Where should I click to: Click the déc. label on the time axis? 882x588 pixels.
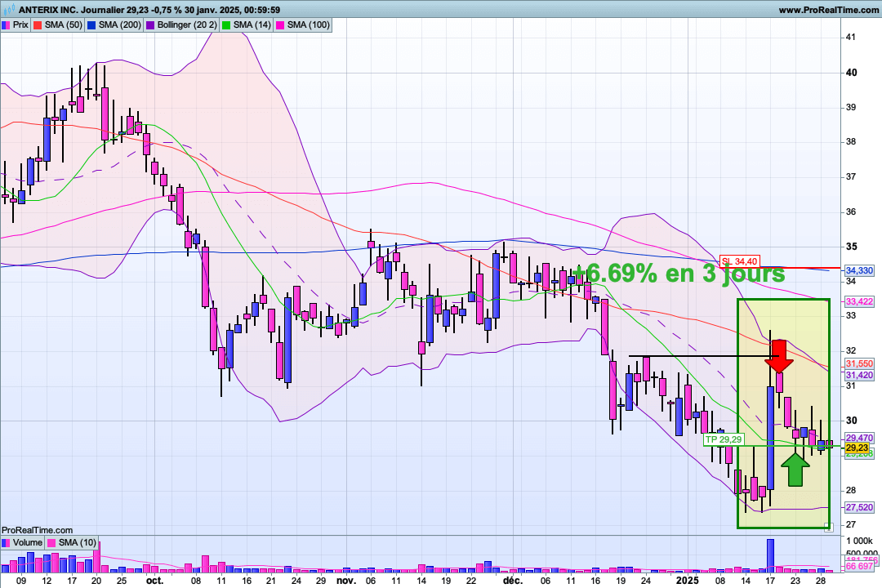pyautogui.click(x=512, y=581)
